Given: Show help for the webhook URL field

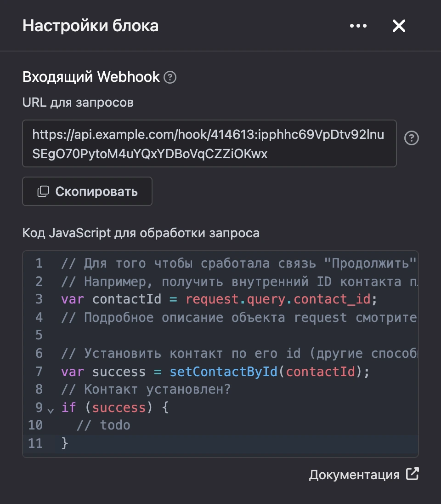Looking at the screenshot, I should [x=412, y=138].
